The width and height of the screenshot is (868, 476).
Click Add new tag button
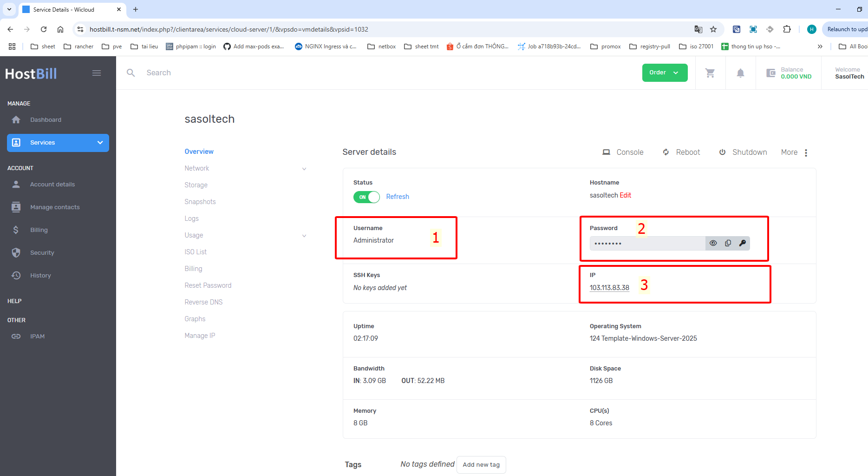[x=481, y=464]
